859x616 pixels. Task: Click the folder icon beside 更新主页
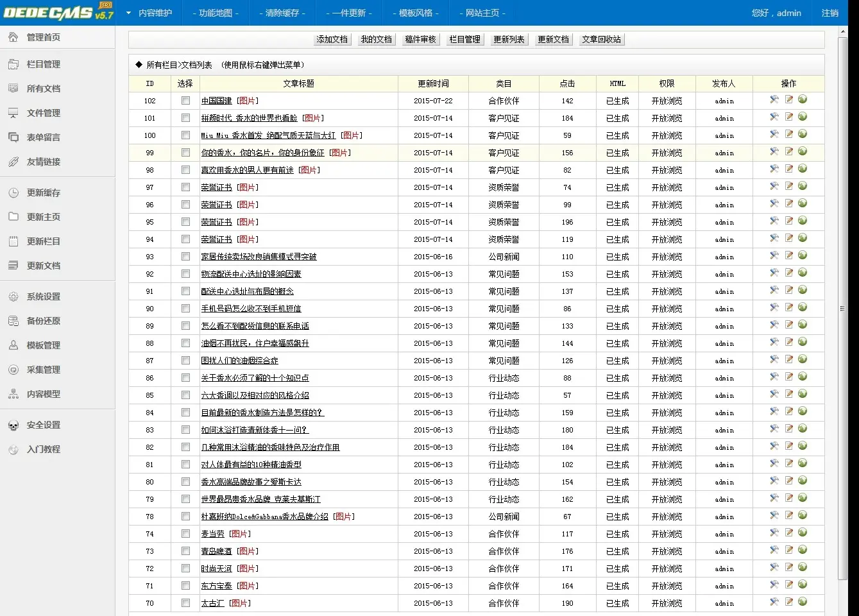pos(13,217)
